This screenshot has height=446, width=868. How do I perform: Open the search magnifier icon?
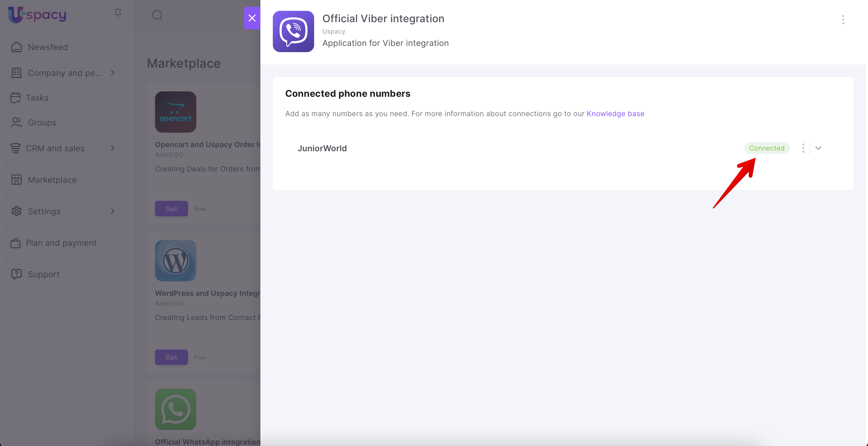pos(157,15)
